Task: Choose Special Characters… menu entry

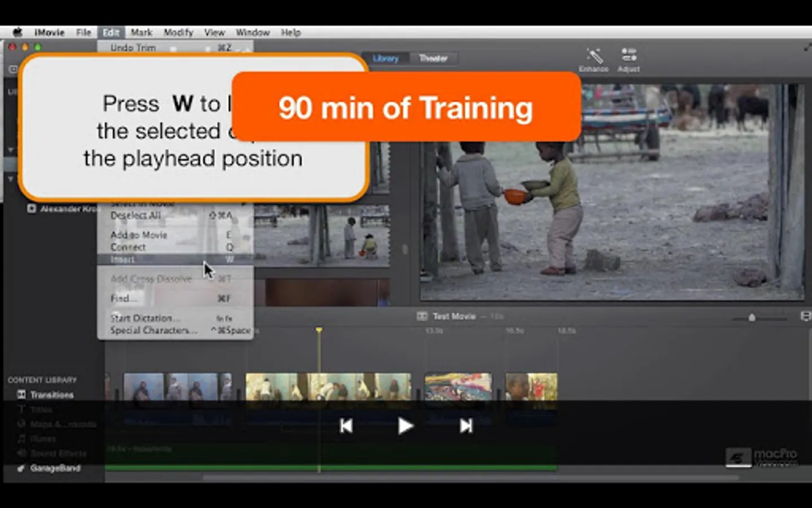Action: pyautogui.click(x=175, y=331)
